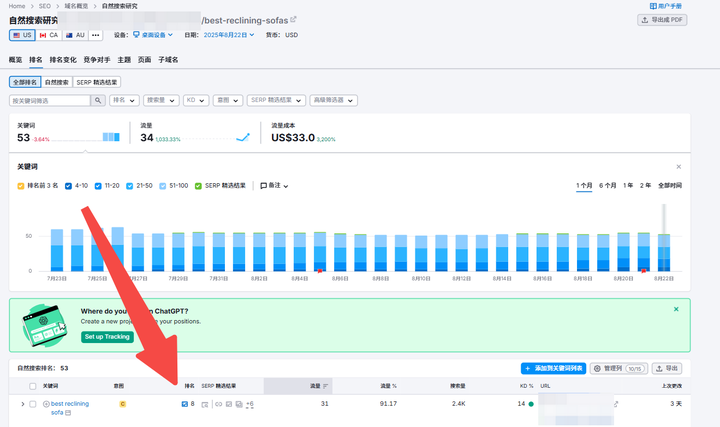Select the SERP 精选结果 filter pill
Viewport: 720px width, 427px height.
[x=97, y=82]
